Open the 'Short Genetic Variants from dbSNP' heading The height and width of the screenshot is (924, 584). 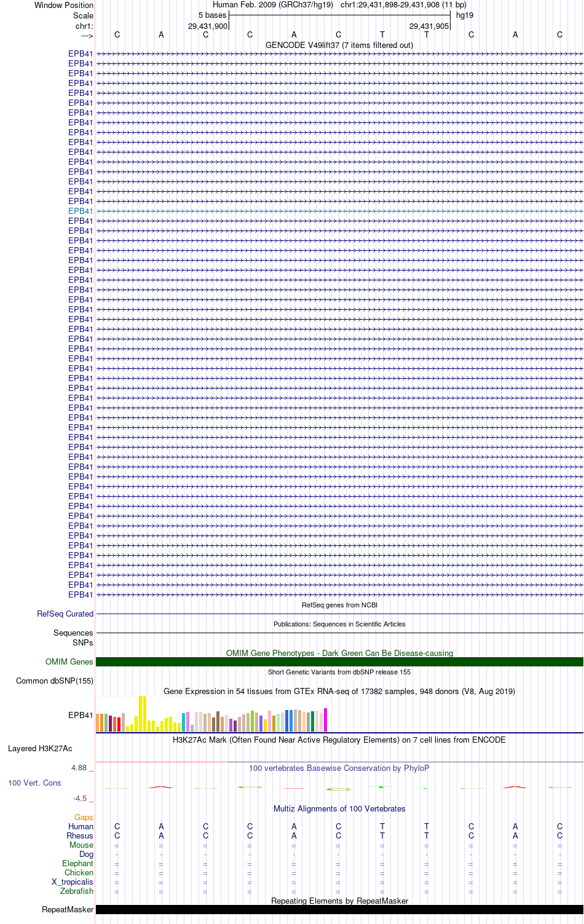[x=339, y=672]
